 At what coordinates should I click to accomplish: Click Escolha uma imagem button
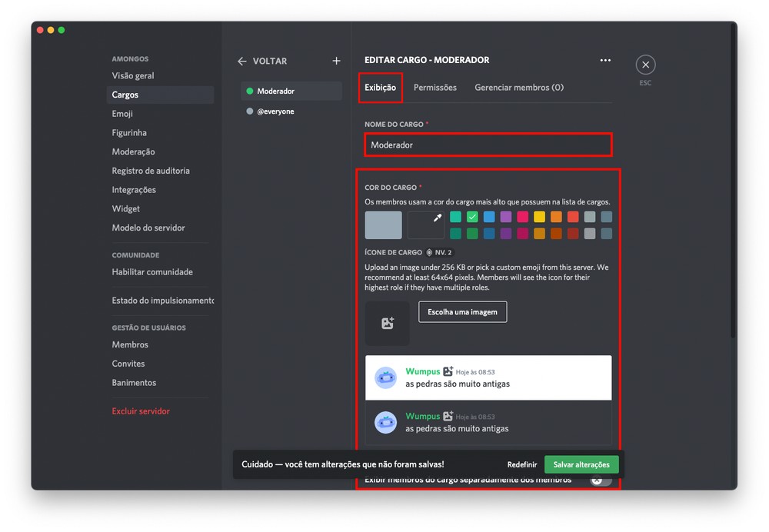tap(462, 312)
